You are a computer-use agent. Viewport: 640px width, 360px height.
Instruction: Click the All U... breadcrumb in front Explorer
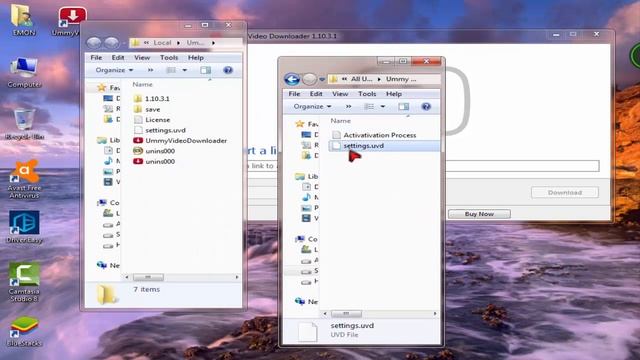(x=361, y=79)
